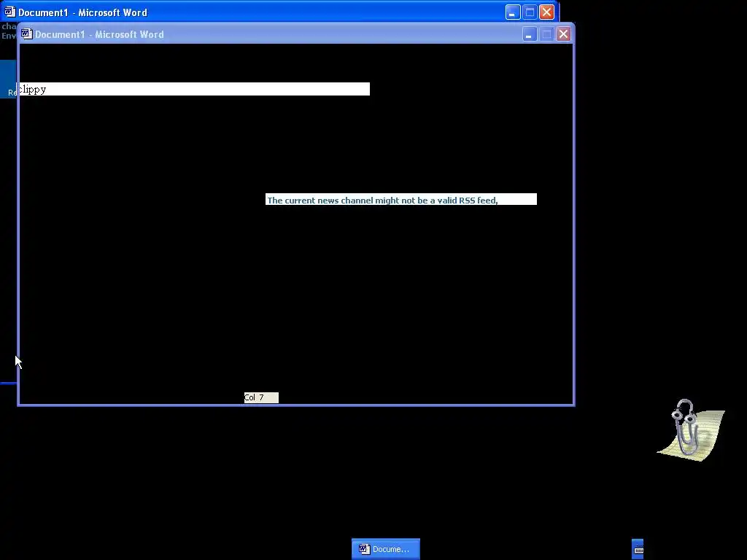
Task: Click the 'clippy' text line in the document
Action: click(194, 89)
